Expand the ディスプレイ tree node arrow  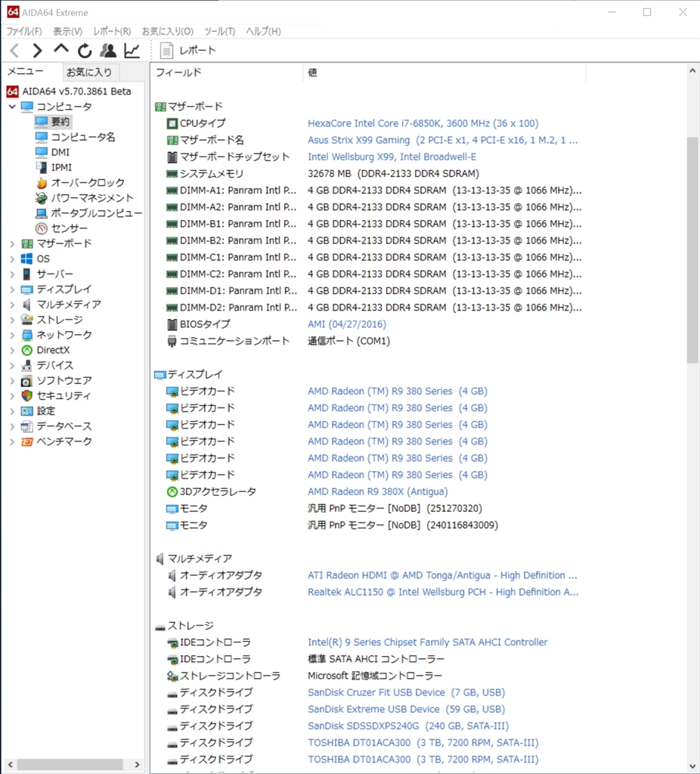point(12,289)
